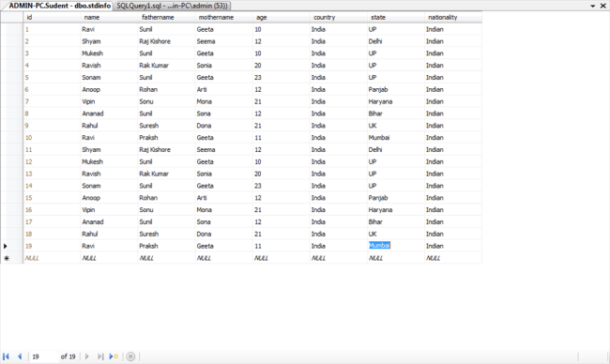The height and width of the screenshot is (364, 610).
Task: Click the nationality column header
Action: pyautogui.click(x=453, y=17)
